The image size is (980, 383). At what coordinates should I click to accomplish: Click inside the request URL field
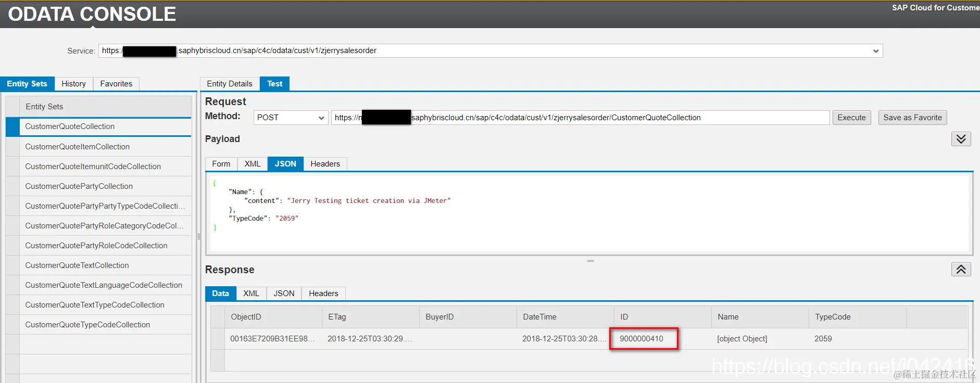[580, 118]
